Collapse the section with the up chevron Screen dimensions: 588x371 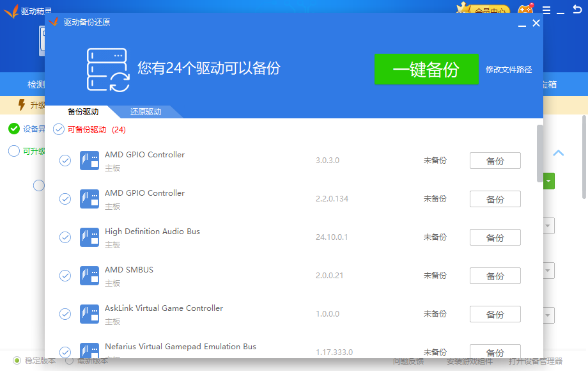pos(558,153)
